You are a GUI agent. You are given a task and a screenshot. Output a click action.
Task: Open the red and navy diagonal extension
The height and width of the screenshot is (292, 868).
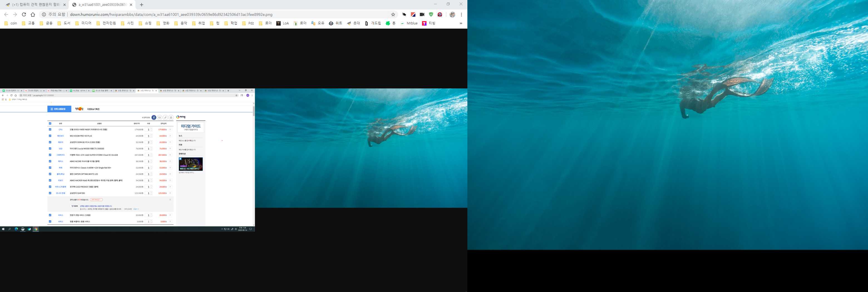coord(413,14)
